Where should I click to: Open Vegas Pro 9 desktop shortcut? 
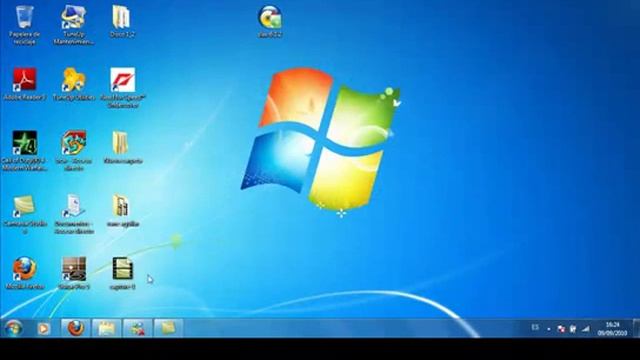[x=74, y=273]
